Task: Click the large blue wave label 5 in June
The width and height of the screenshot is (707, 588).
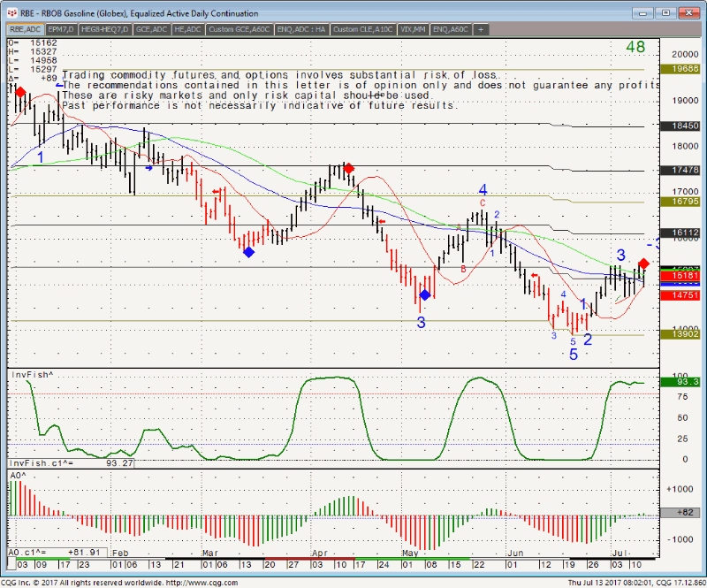Action: pos(573,355)
